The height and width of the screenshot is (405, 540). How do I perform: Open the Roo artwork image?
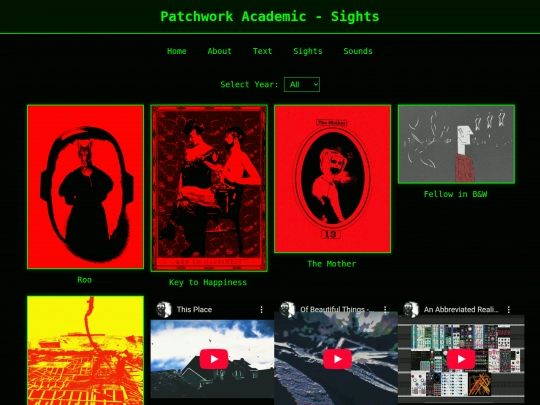[x=85, y=187]
